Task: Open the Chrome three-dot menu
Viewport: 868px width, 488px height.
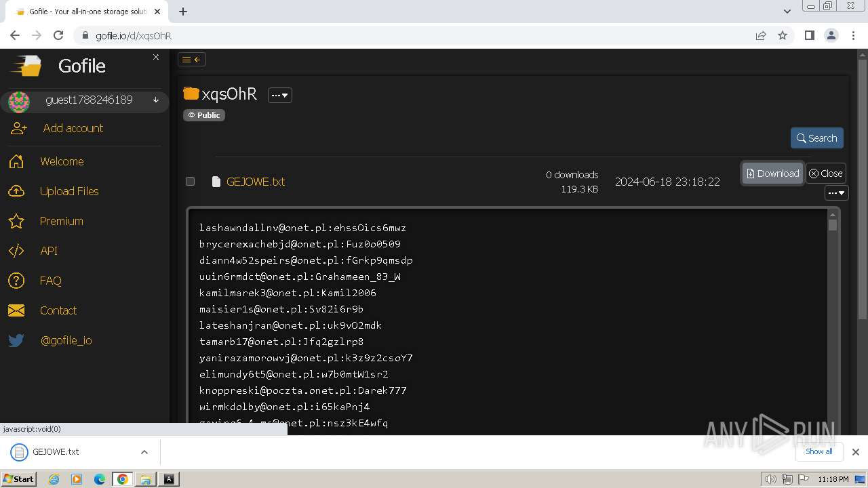Action: pos(852,35)
